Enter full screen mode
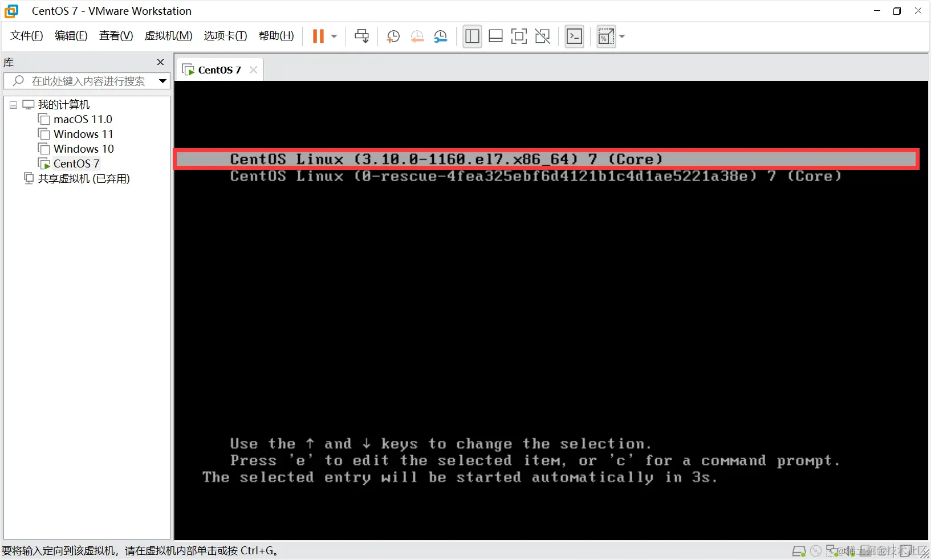Screen dimensions: 931x560 (x=519, y=36)
